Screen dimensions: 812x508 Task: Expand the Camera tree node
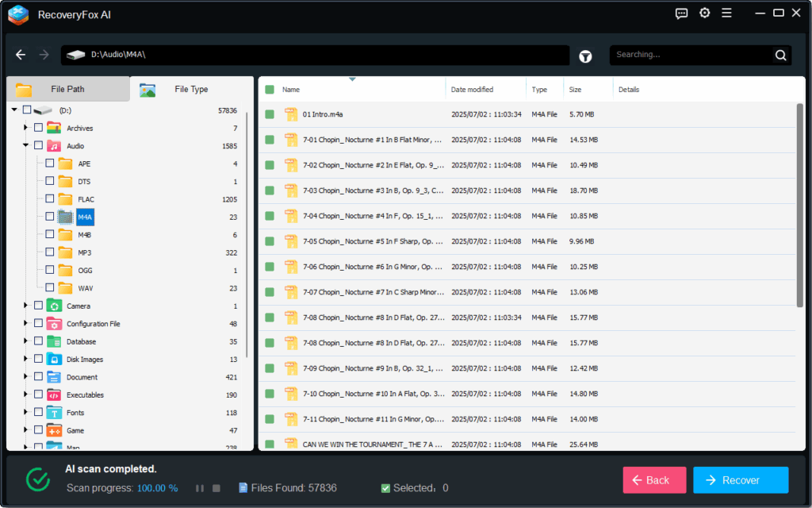[25, 306]
